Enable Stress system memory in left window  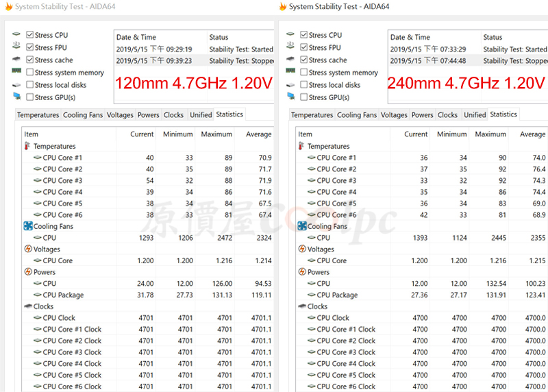tap(30, 72)
